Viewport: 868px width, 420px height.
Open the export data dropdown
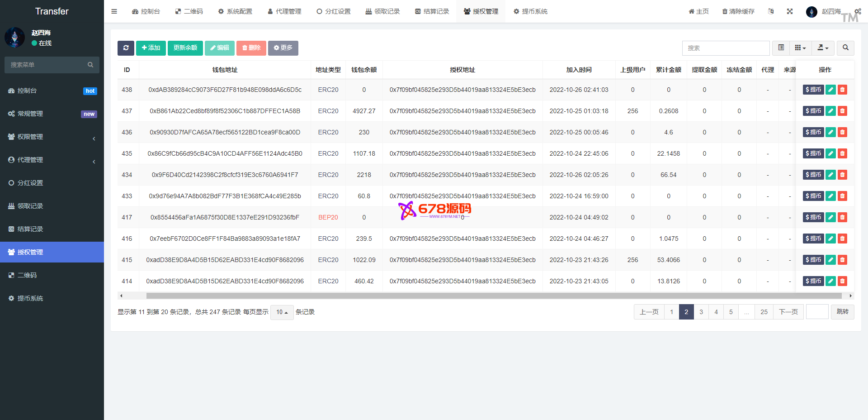click(x=823, y=48)
